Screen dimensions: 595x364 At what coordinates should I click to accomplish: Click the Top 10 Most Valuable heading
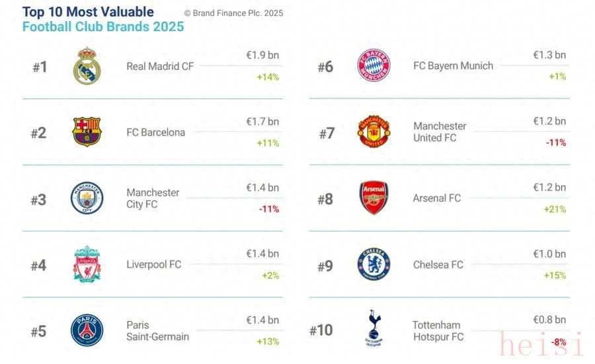[88, 12]
